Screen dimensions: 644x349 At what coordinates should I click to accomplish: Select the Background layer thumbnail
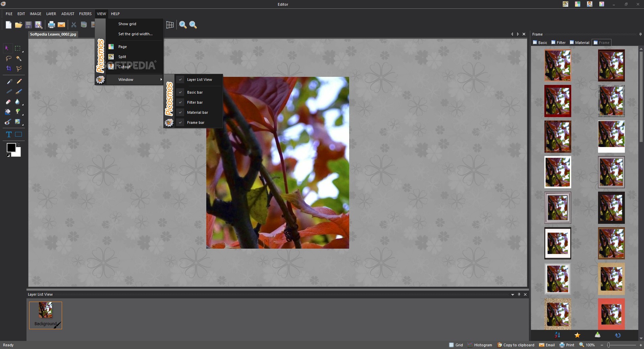point(46,315)
